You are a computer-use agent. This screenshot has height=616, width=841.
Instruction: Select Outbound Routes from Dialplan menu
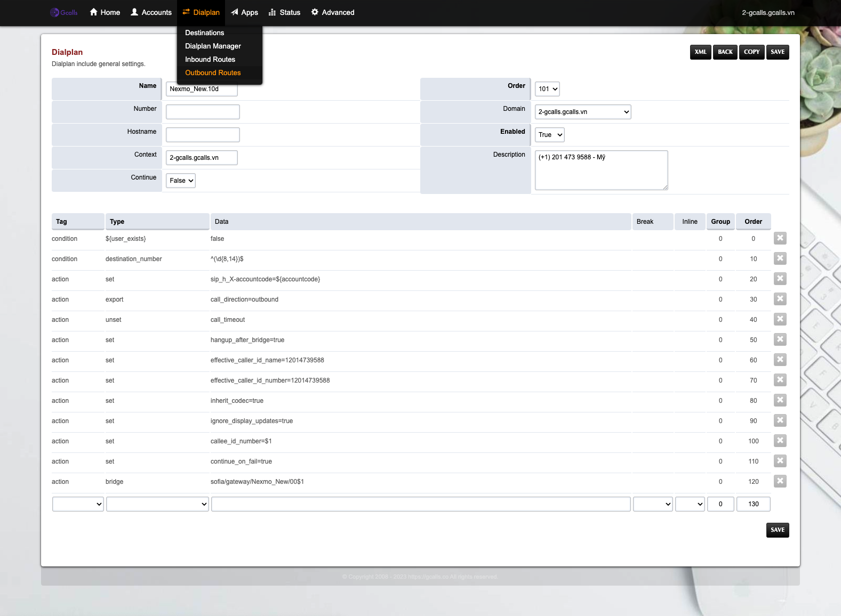coord(213,73)
